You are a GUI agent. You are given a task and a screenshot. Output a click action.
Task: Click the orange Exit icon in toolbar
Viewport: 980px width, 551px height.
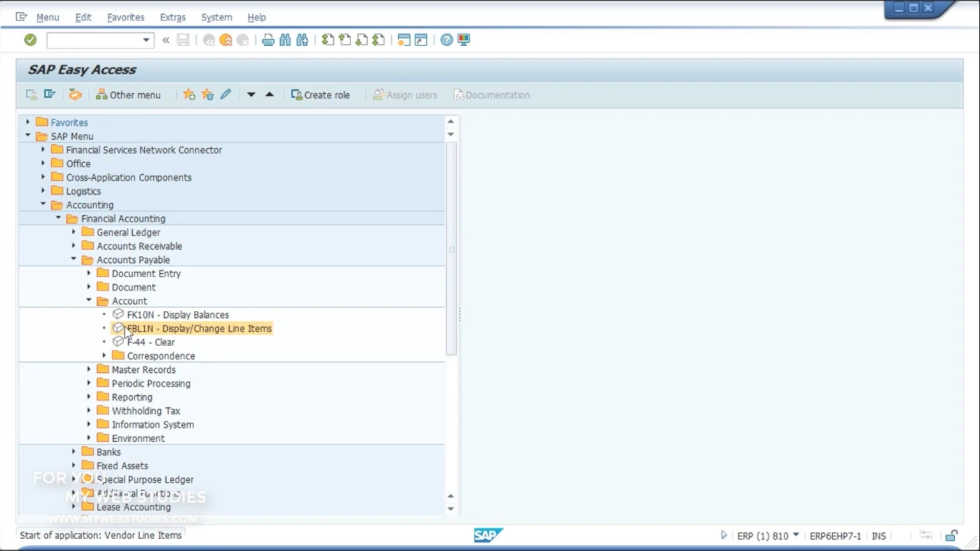pos(226,40)
